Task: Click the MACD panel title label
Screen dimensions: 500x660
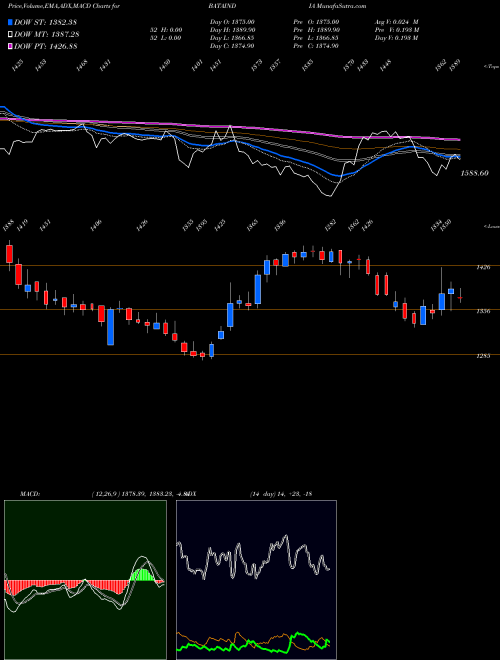Action: (29, 494)
